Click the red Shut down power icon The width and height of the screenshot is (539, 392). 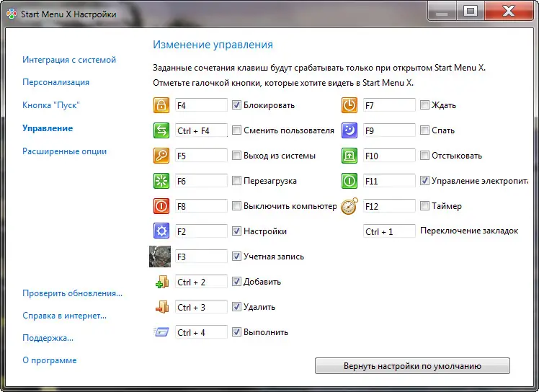[161, 206]
